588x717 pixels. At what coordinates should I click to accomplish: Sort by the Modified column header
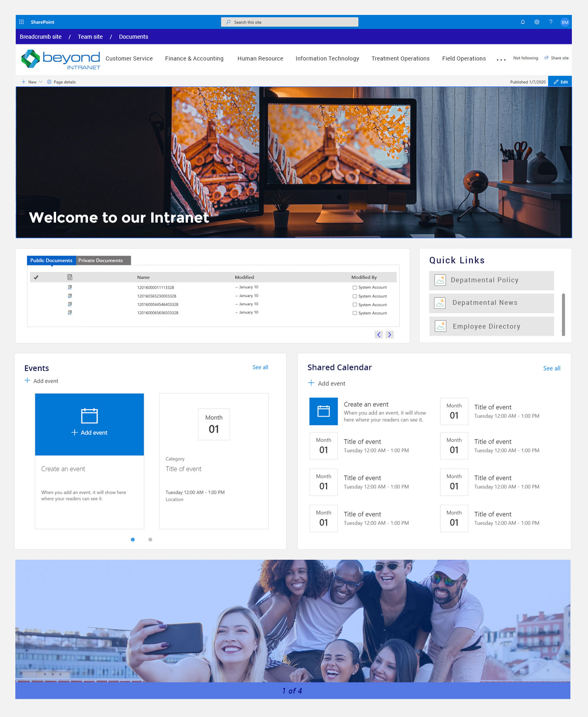[x=244, y=277]
